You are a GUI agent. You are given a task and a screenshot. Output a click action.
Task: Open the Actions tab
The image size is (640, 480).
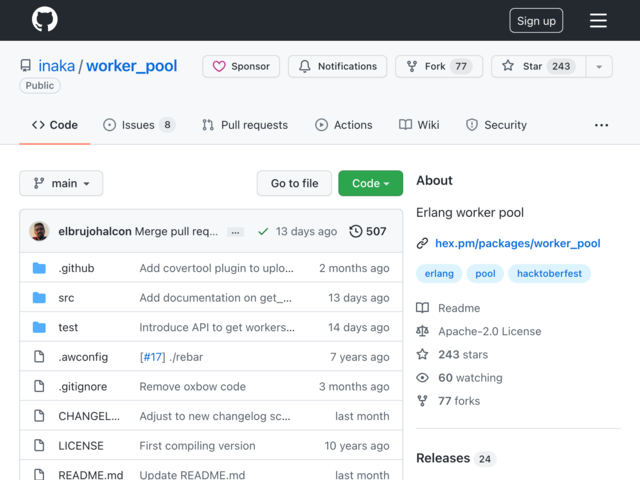pos(344,125)
